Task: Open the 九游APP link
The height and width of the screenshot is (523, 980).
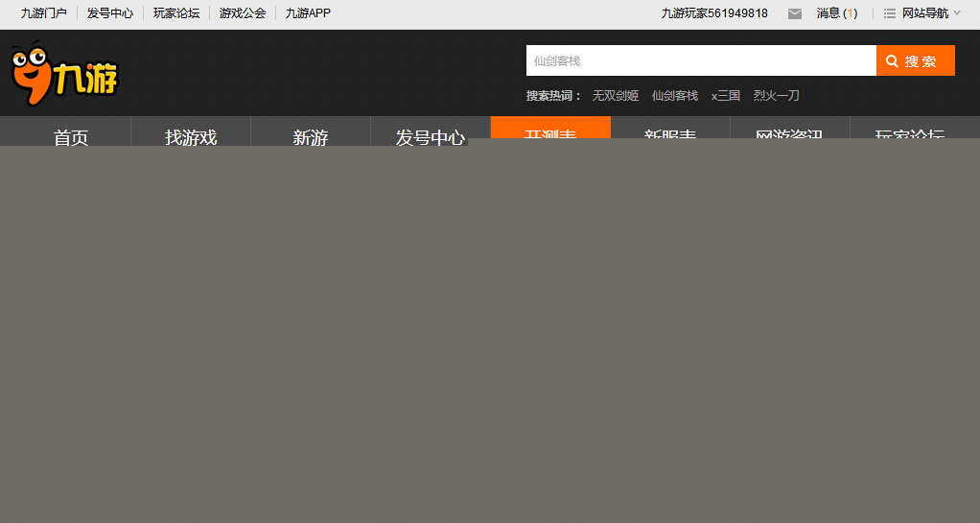Action: tap(308, 13)
